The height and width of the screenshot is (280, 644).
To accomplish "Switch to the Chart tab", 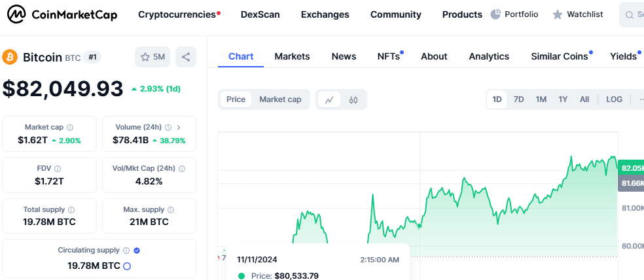I will pyautogui.click(x=241, y=56).
